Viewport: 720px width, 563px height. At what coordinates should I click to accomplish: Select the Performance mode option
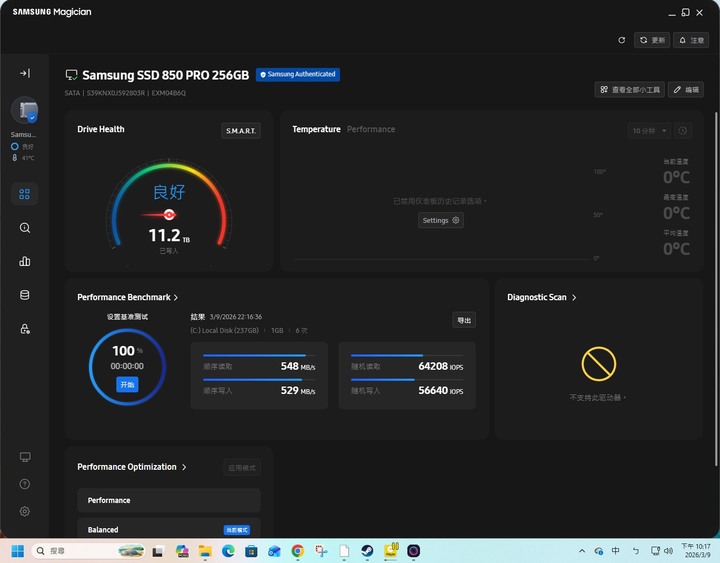click(x=168, y=500)
